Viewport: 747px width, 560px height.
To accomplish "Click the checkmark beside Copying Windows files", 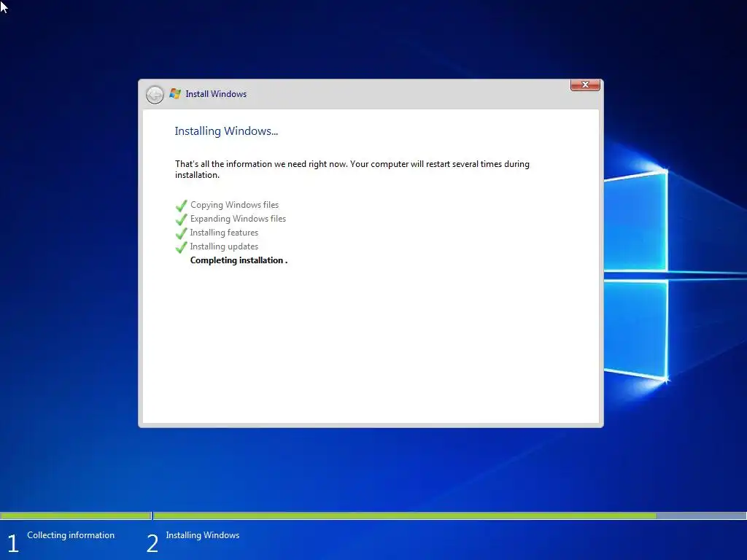I will click(181, 206).
